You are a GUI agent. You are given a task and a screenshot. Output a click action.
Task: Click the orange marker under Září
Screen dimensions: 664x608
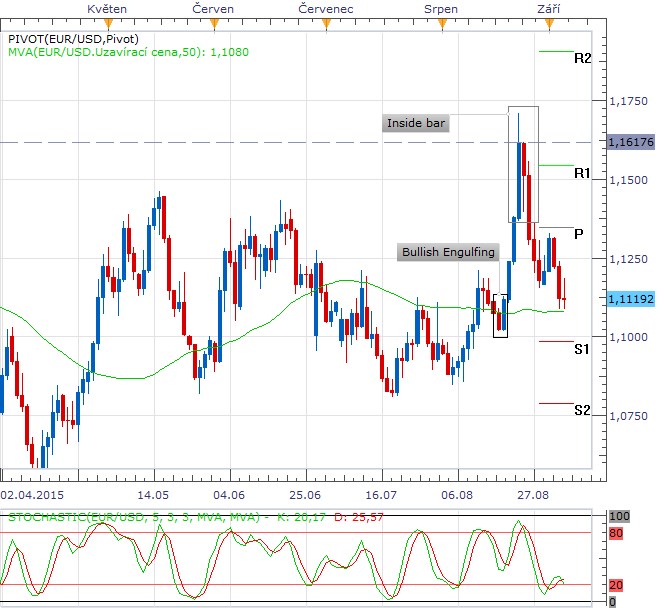point(547,21)
